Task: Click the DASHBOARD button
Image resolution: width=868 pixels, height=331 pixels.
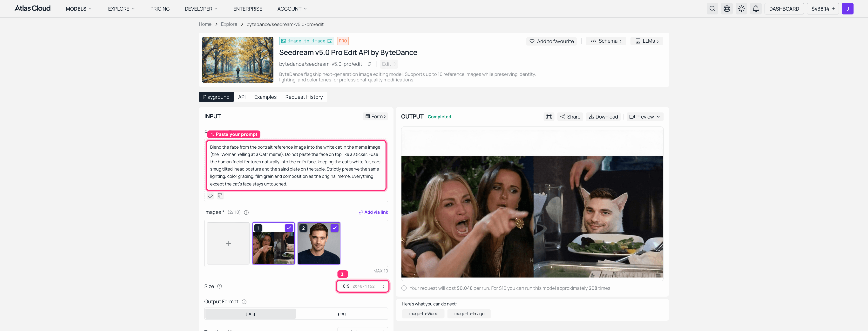Action: click(x=784, y=9)
